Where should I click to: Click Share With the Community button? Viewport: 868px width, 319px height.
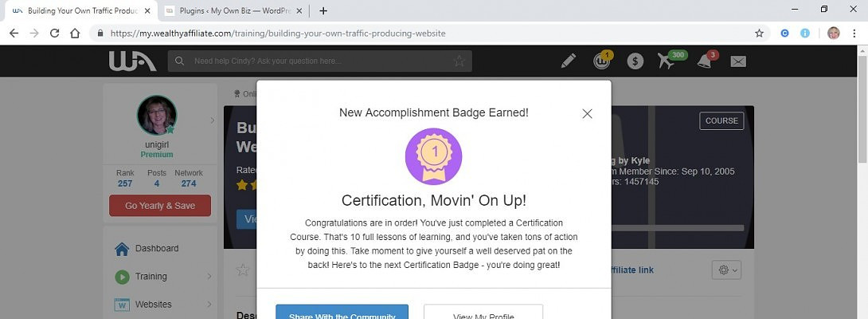click(x=342, y=312)
